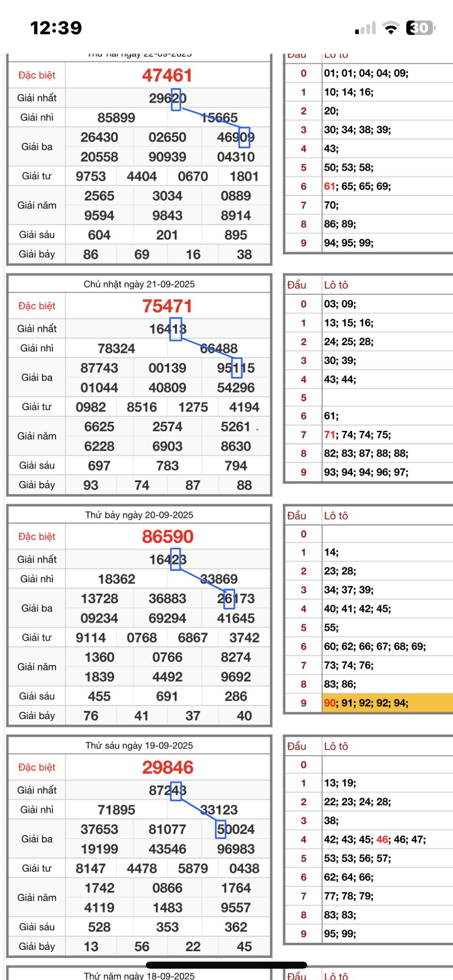The image size is (453, 980).
Task: Tap the Thứ năm ngày 18-09-2025 header
Action: click(139, 975)
